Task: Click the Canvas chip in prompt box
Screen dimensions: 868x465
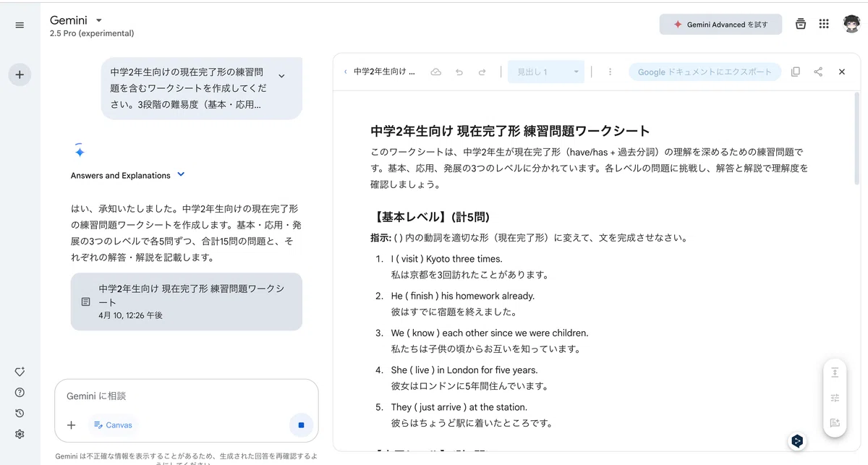Action: (x=113, y=425)
